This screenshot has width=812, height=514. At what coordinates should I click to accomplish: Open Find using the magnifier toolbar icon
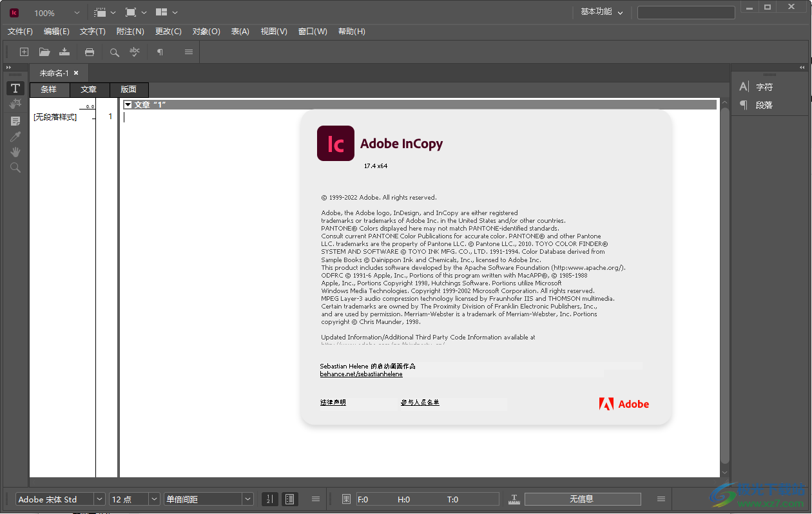coord(115,52)
